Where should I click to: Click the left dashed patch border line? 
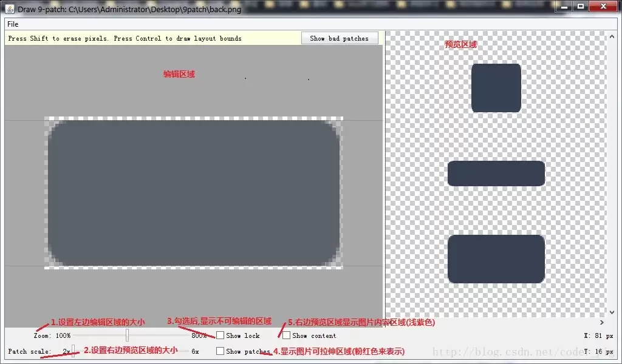point(46,193)
